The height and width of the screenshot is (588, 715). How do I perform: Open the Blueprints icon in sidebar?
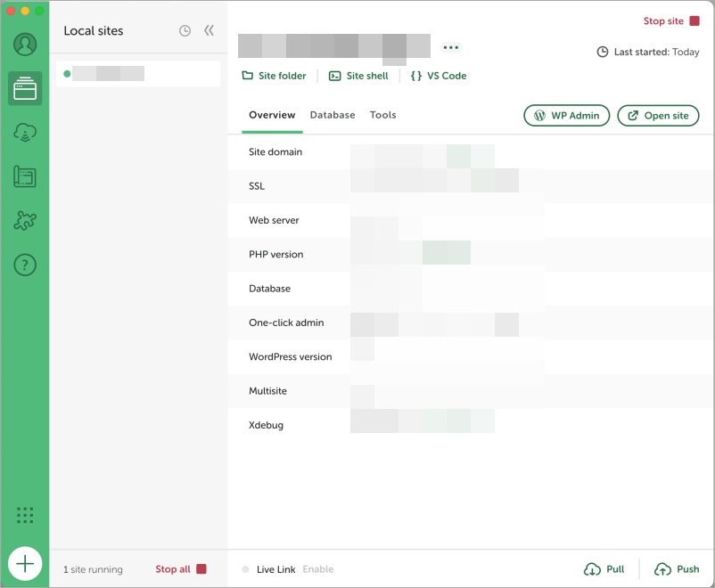coord(25,176)
